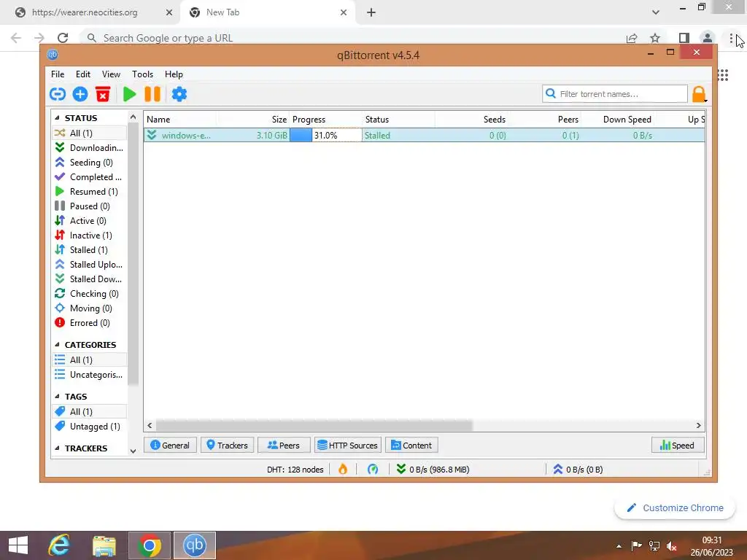
Task: Open the View menu
Action: [x=111, y=74]
